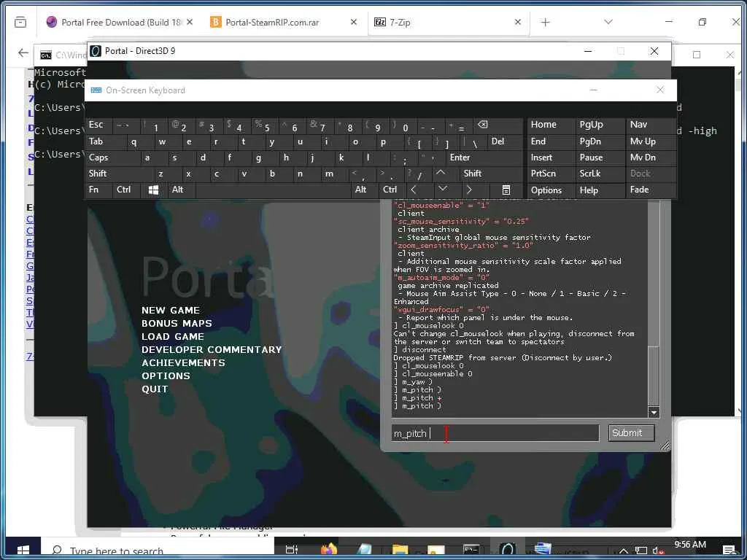
Task: Show hidden system tray icons
Action: [624, 551]
